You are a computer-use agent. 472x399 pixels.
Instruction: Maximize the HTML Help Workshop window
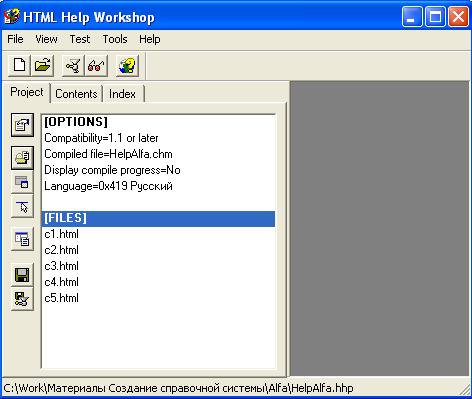point(435,17)
